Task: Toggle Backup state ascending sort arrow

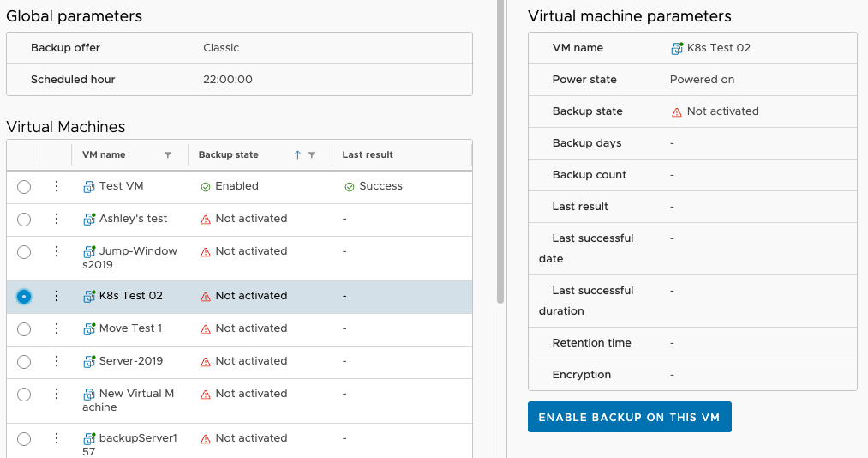Action: (x=297, y=155)
